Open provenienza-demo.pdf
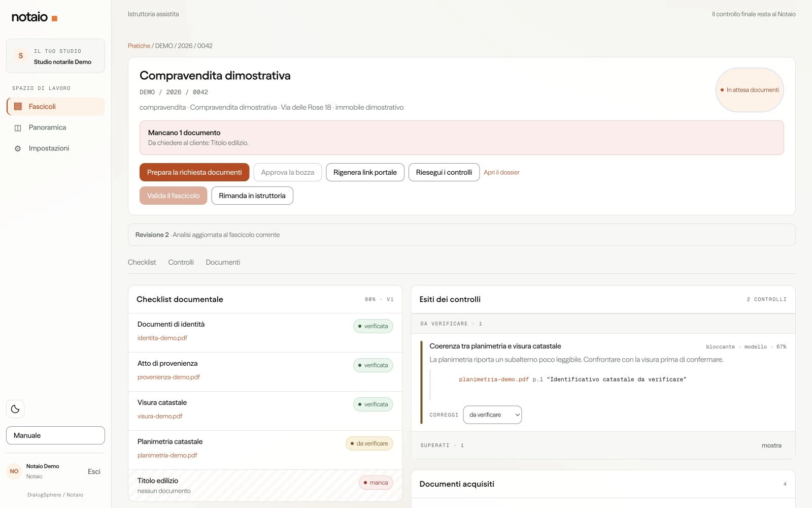 click(x=168, y=377)
